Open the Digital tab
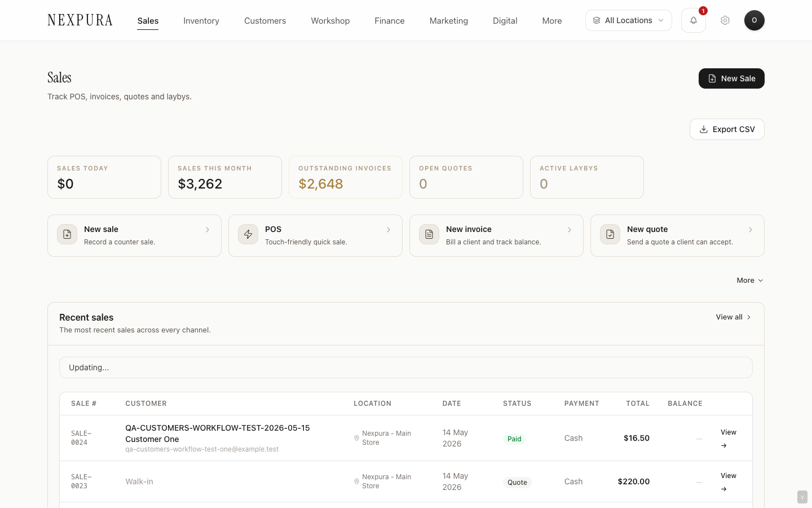Screen dimensions: 812x508 point(505,21)
